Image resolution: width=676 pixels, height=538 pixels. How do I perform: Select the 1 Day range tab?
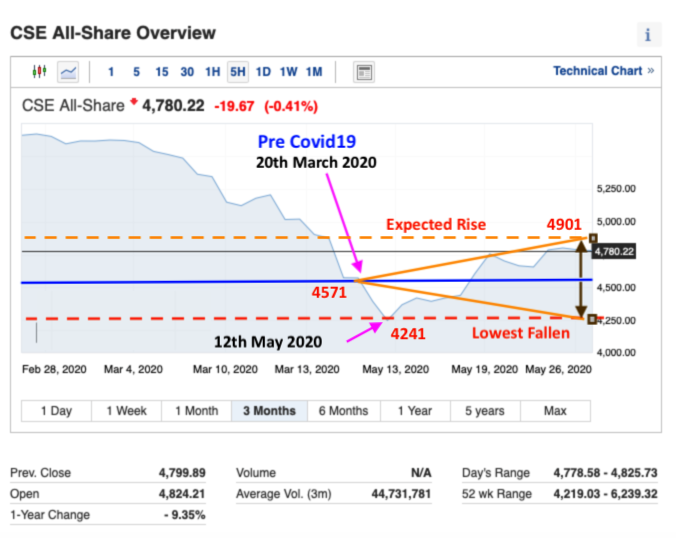tap(56, 411)
